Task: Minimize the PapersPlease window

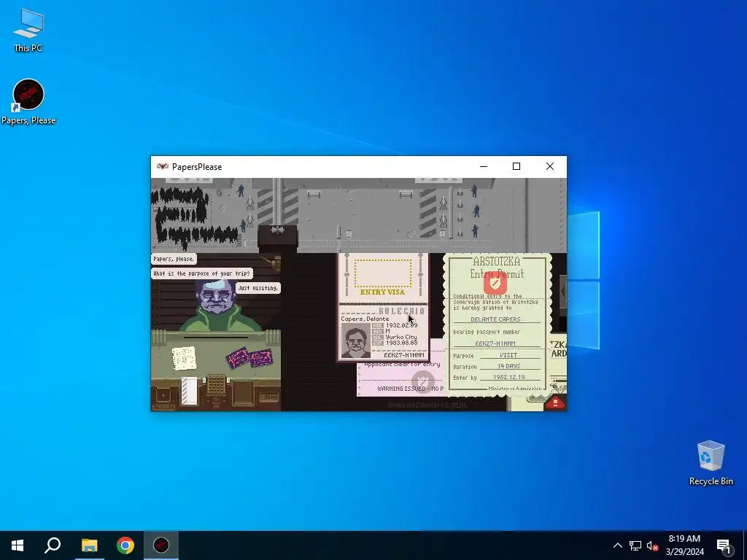Action: (484, 166)
